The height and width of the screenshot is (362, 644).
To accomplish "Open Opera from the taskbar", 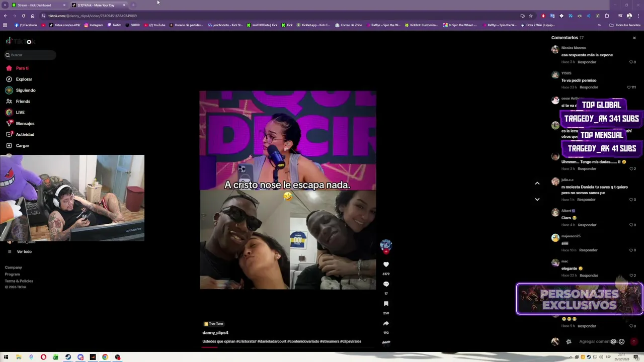I will pyautogui.click(x=43, y=357).
